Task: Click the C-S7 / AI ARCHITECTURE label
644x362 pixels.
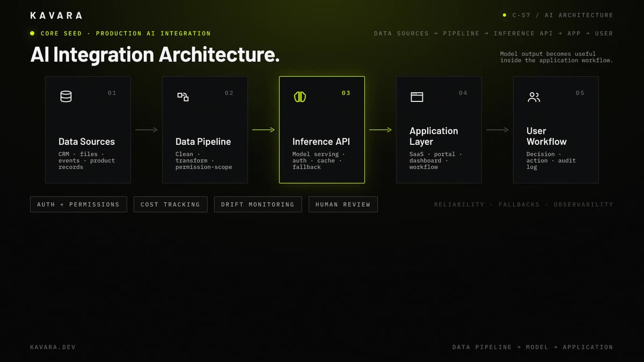Action: [x=562, y=15]
